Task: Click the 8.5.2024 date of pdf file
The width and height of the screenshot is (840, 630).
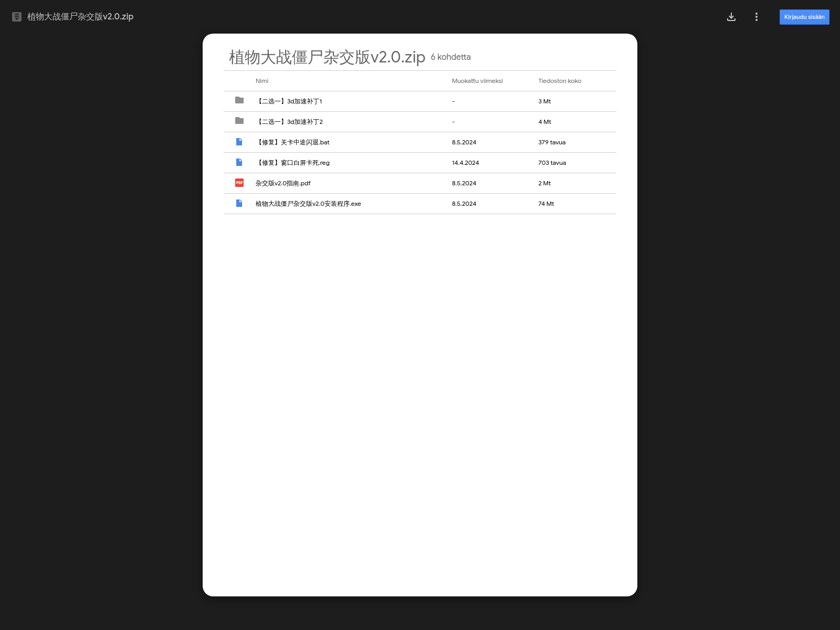Action: pos(464,183)
